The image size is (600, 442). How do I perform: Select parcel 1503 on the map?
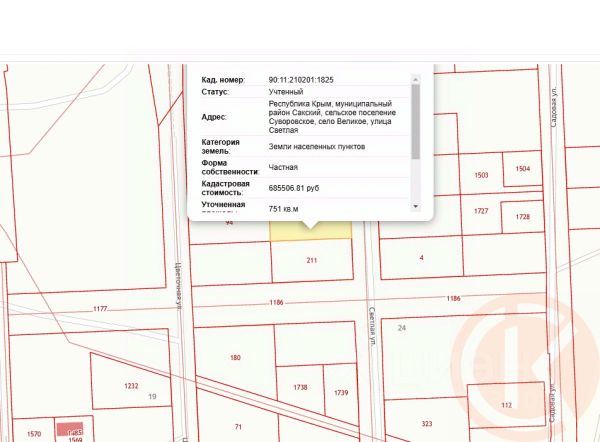pyautogui.click(x=481, y=175)
